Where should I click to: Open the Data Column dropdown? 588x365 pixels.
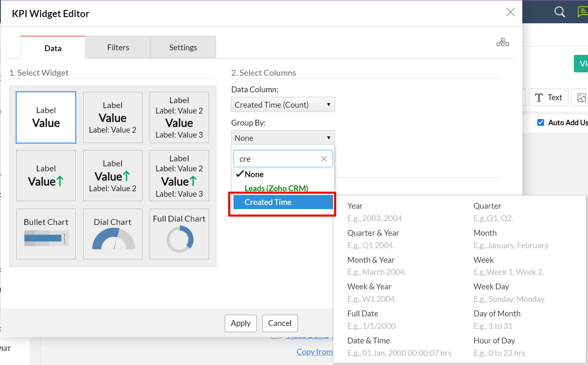pyautogui.click(x=283, y=105)
